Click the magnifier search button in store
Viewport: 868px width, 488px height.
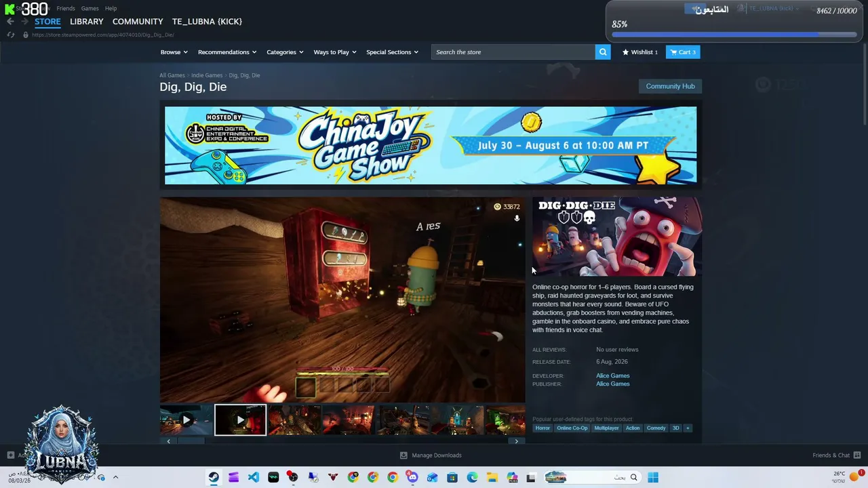pos(603,52)
